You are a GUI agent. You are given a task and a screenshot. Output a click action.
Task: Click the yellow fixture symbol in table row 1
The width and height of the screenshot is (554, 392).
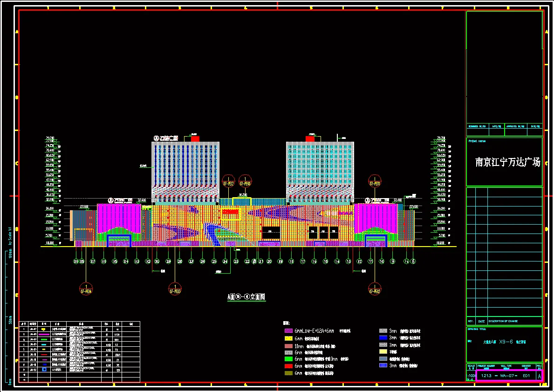[x=44, y=329]
